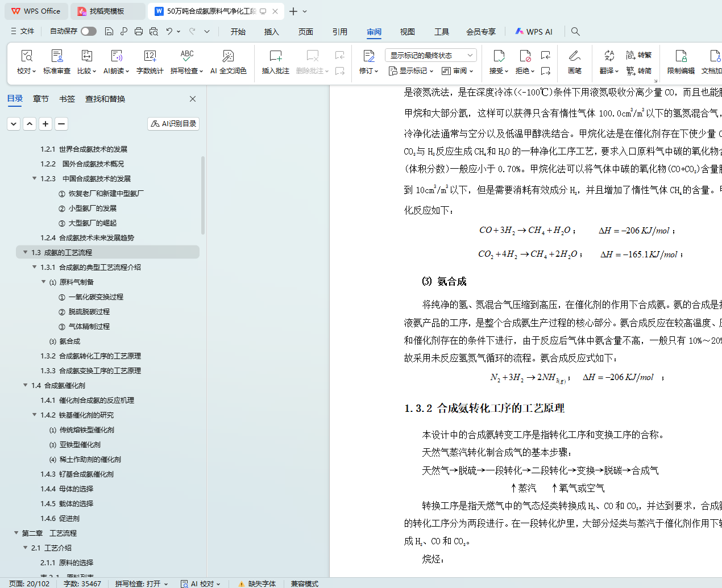Click the 缺失字体 warning in status bar
The height and width of the screenshot is (588, 722).
click(x=257, y=583)
